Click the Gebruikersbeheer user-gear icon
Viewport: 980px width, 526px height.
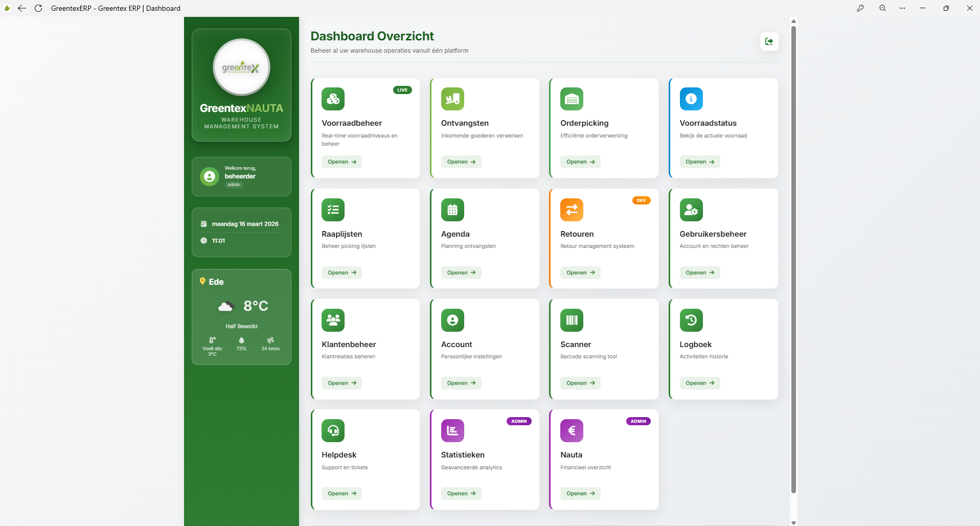[691, 210]
